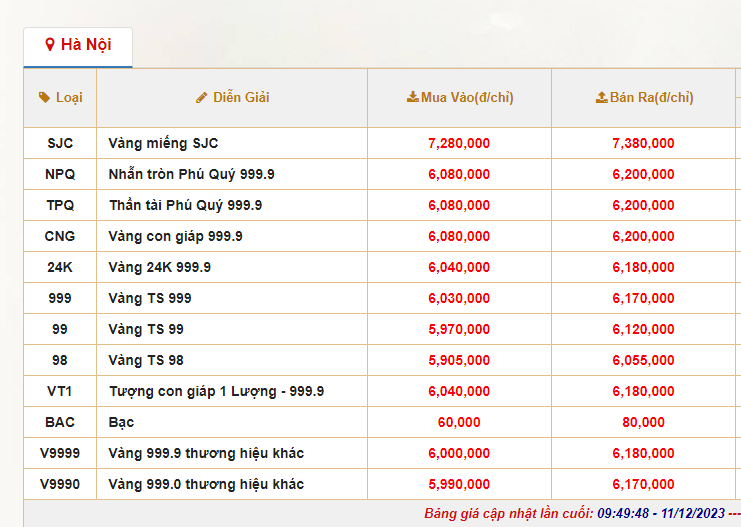The width and height of the screenshot is (741, 527).
Task: Select SJC sell price 7,380,000
Action: 643,143
